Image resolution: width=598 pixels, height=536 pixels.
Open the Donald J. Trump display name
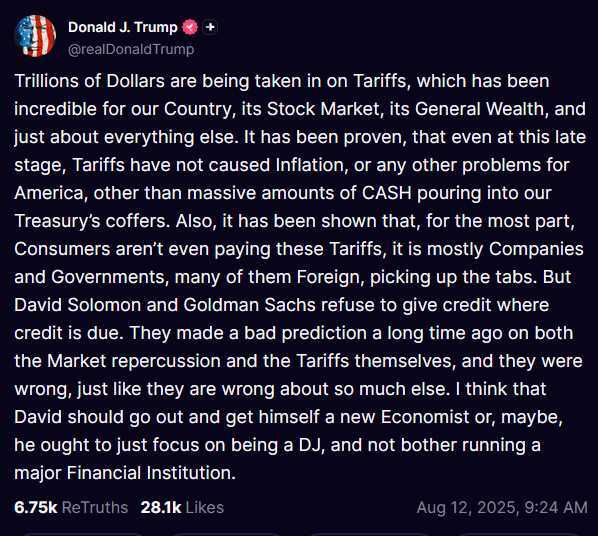click(123, 27)
